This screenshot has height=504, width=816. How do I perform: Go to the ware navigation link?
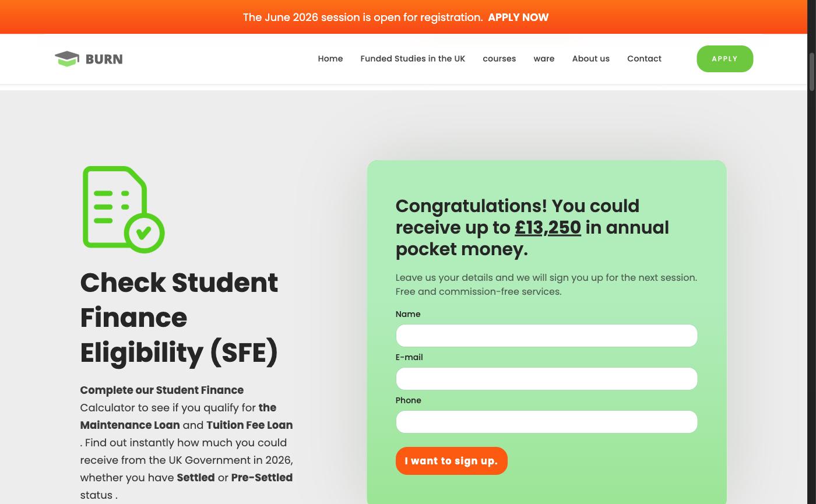point(544,59)
